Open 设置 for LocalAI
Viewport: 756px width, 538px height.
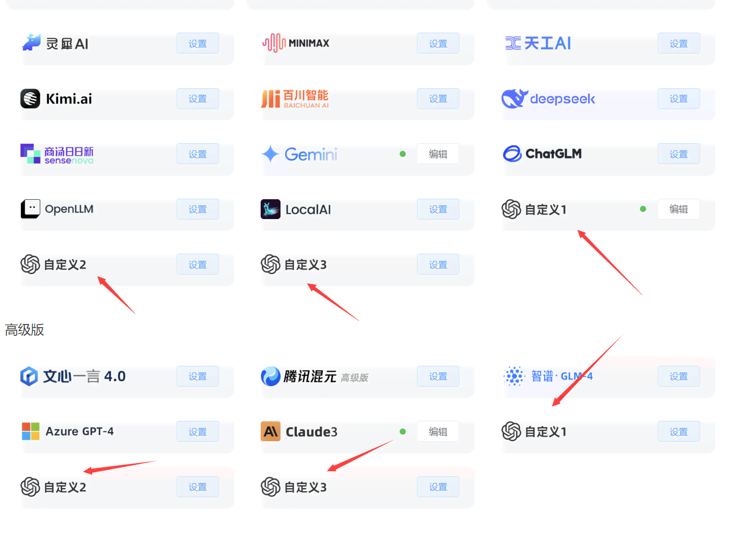(438, 209)
